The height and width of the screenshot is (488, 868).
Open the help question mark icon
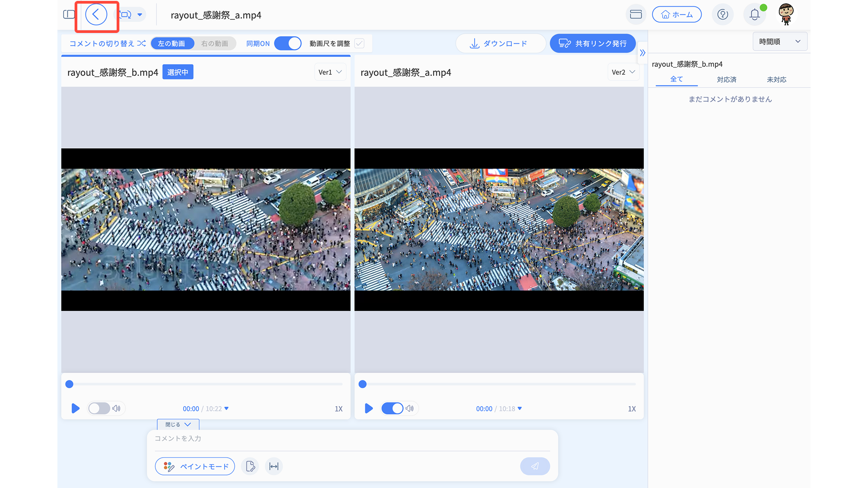coord(722,14)
